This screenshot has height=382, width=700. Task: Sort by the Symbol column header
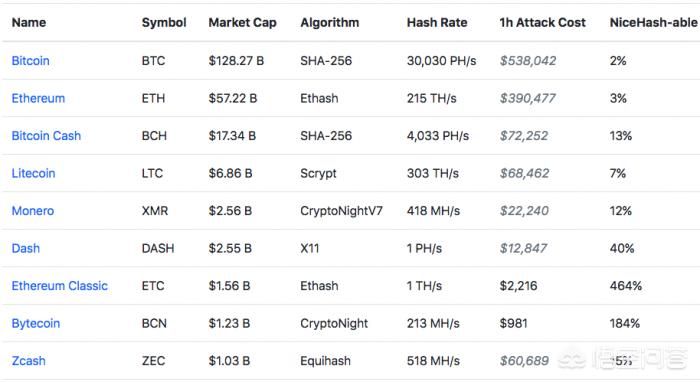(x=164, y=23)
